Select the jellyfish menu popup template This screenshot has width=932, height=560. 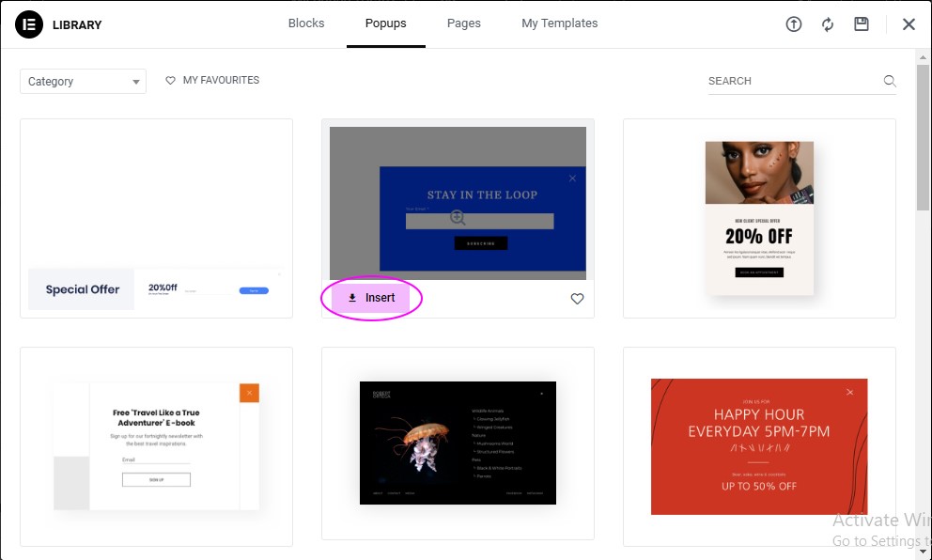(x=458, y=443)
